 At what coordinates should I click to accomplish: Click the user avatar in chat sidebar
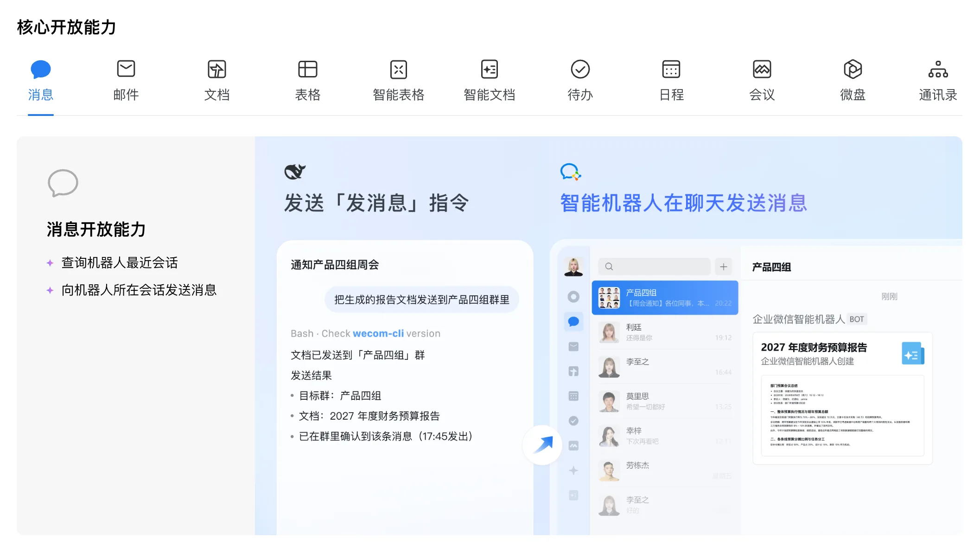pos(573,267)
